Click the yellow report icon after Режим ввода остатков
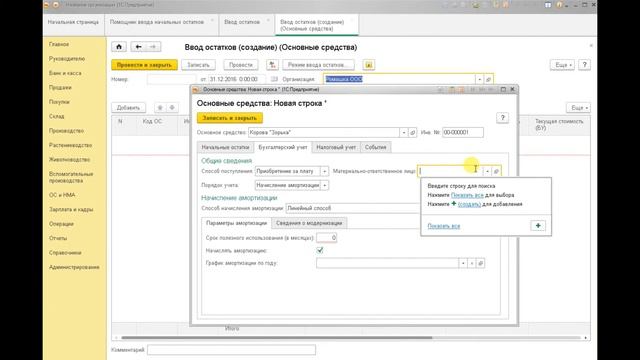 (369, 65)
